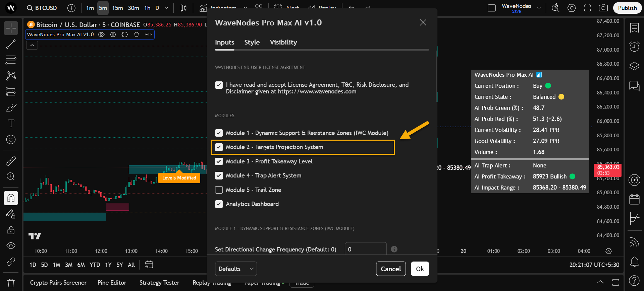Click the Ok button

pyautogui.click(x=420, y=269)
